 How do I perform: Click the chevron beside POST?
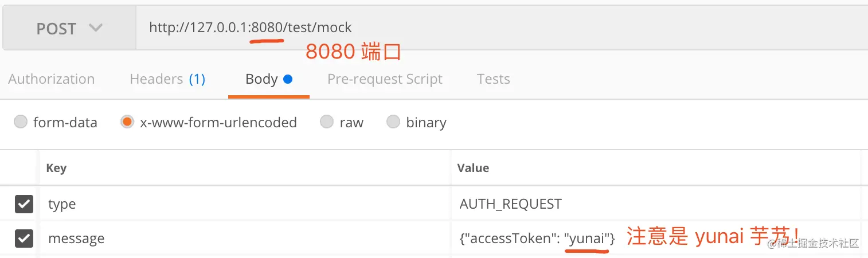(96, 28)
